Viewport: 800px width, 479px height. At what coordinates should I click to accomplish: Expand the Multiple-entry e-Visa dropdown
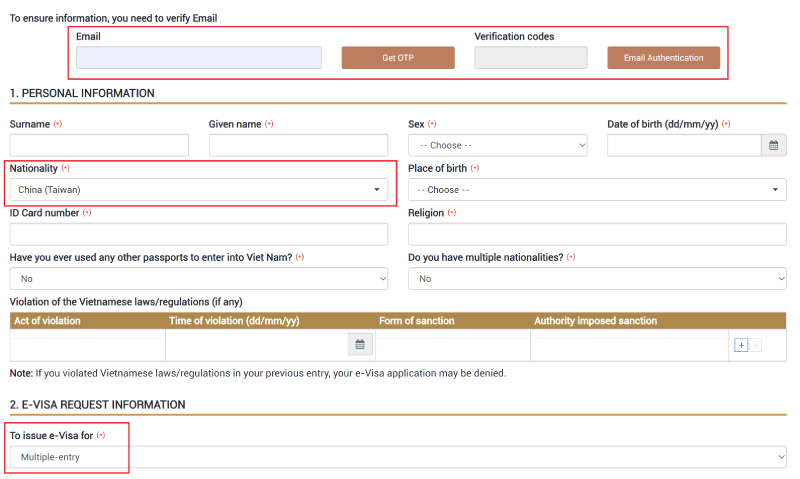[398, 457]
